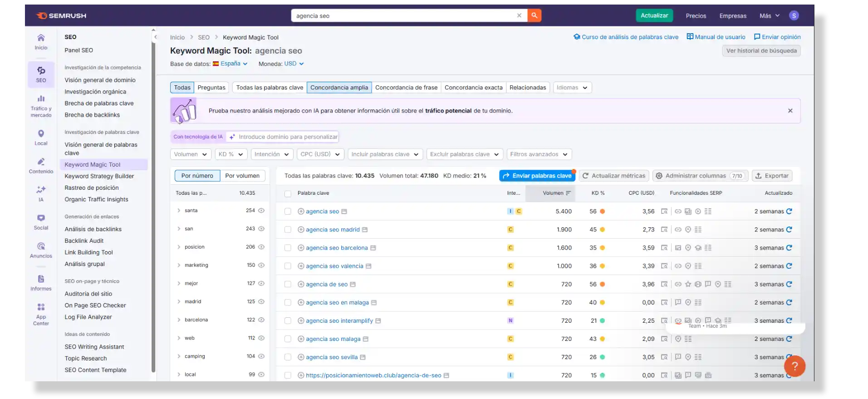Open the App Center icon
This screenshot has height=399, width=868.
coord(41,314)
